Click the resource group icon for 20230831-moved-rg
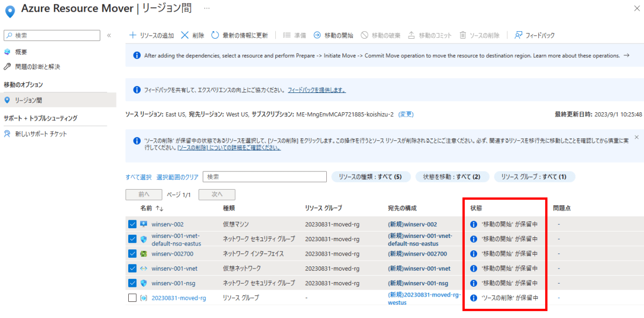 144,298
